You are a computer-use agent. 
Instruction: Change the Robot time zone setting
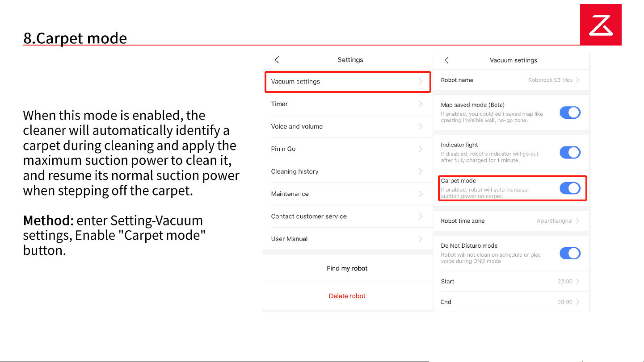point(511,221)
